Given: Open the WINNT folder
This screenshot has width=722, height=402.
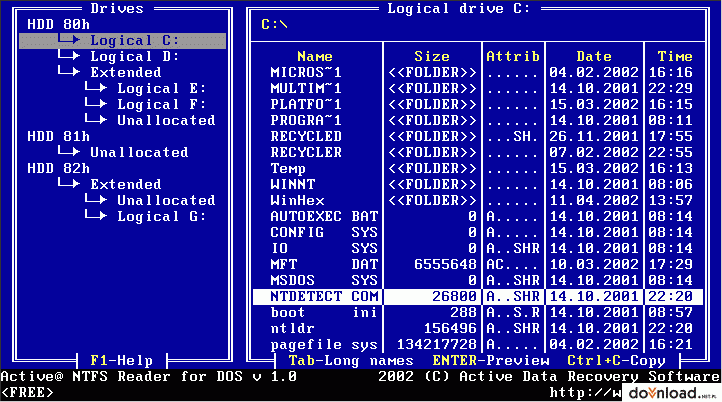Looking at the screenshot, I should pos(292,184).
